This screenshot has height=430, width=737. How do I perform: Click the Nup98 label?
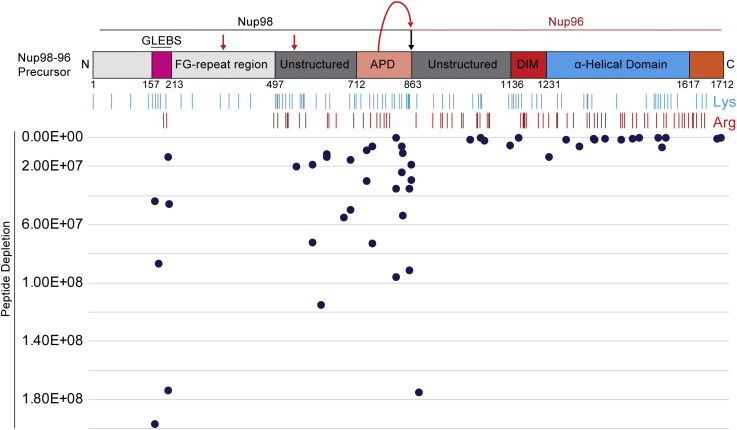coord(255,22)
